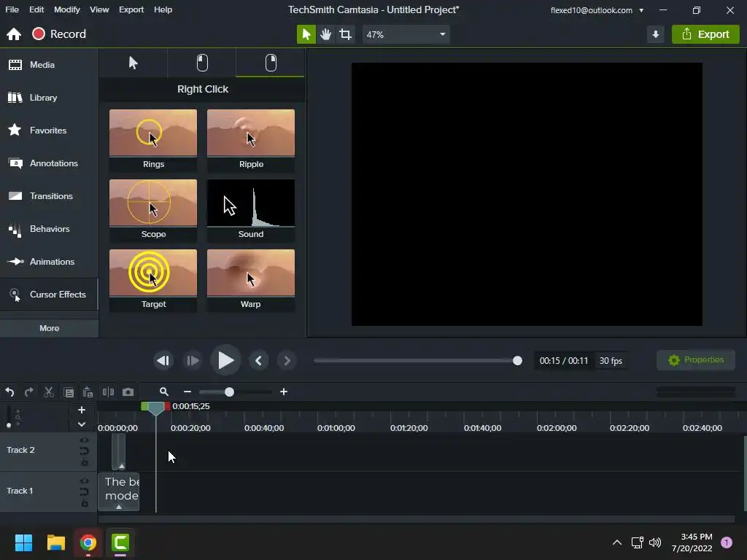The image size is (747, 560).
Task: Open the View menu
Action: pyautogui.click(x=99, y=9)
